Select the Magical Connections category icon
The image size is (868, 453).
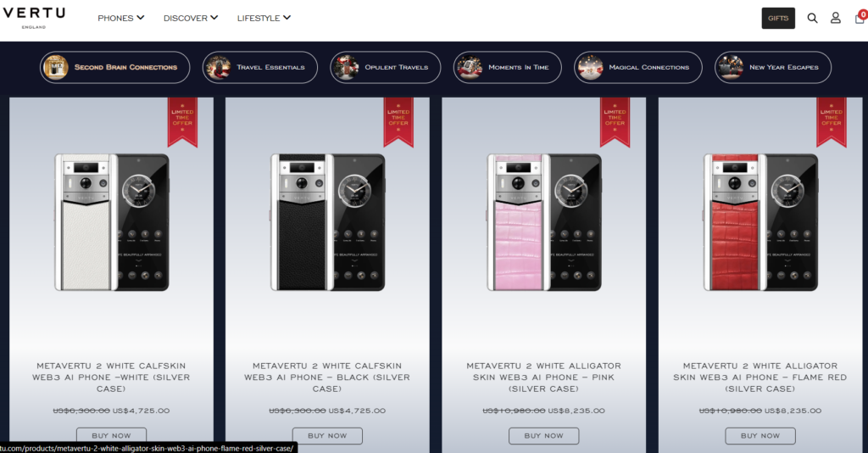pyautogui.click(x=590, y=68)
